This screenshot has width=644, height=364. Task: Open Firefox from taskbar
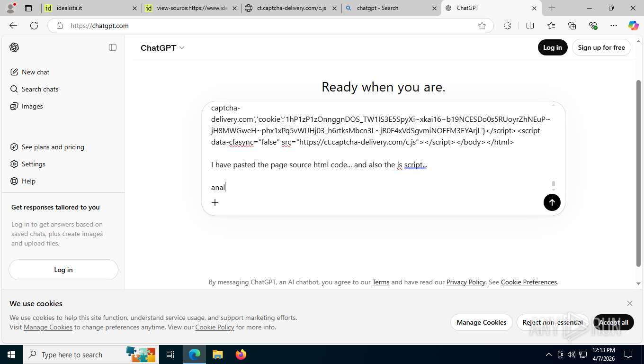pyautogui.click(x=241, y=355)
